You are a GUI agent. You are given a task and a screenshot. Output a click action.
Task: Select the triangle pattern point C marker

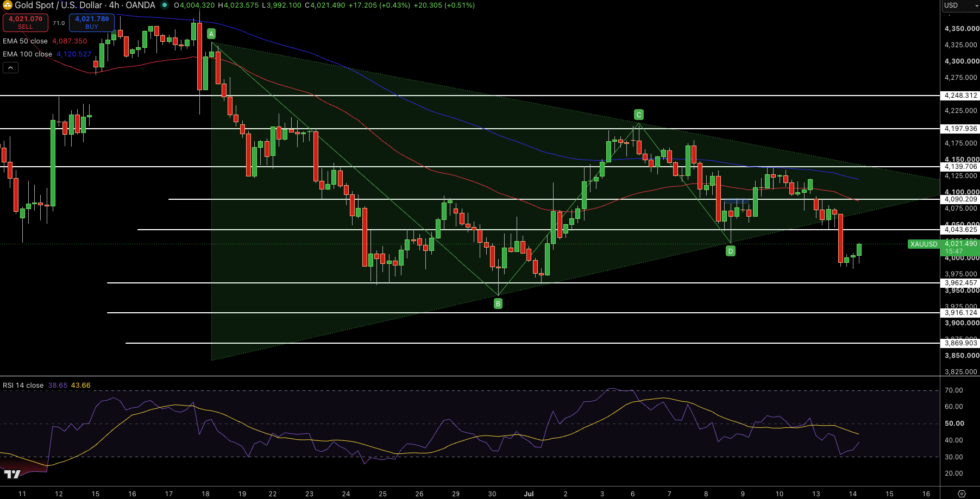pyautogui.click(x=639, y=115)
